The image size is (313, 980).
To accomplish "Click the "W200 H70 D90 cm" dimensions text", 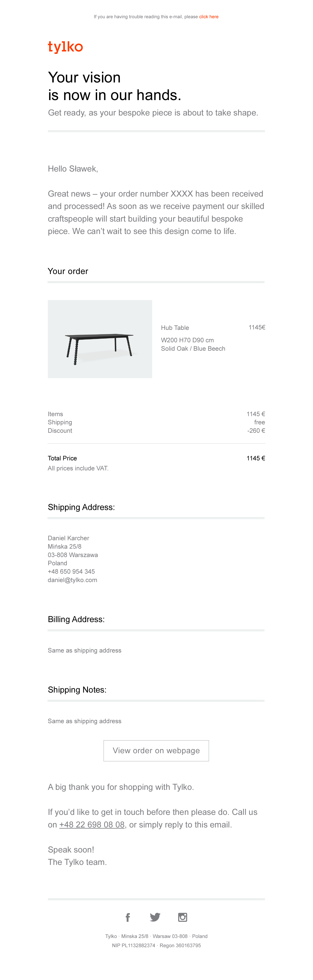I will point(187,340).
